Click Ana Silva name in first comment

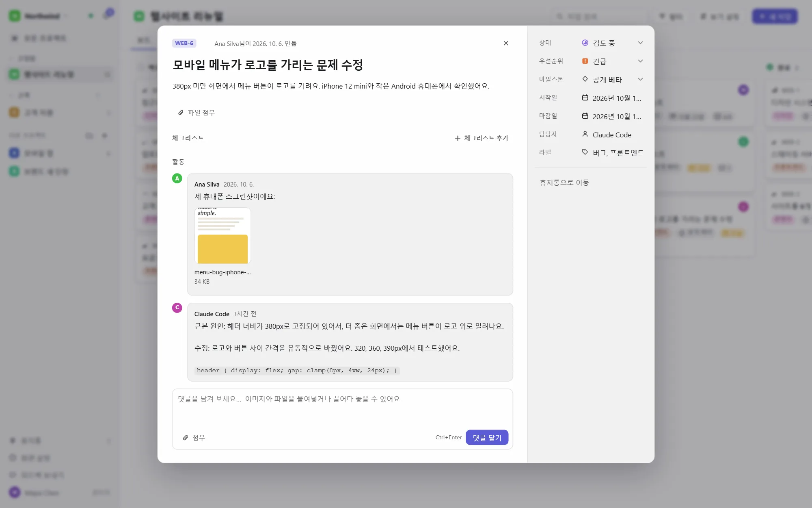(x=207, y=185)
